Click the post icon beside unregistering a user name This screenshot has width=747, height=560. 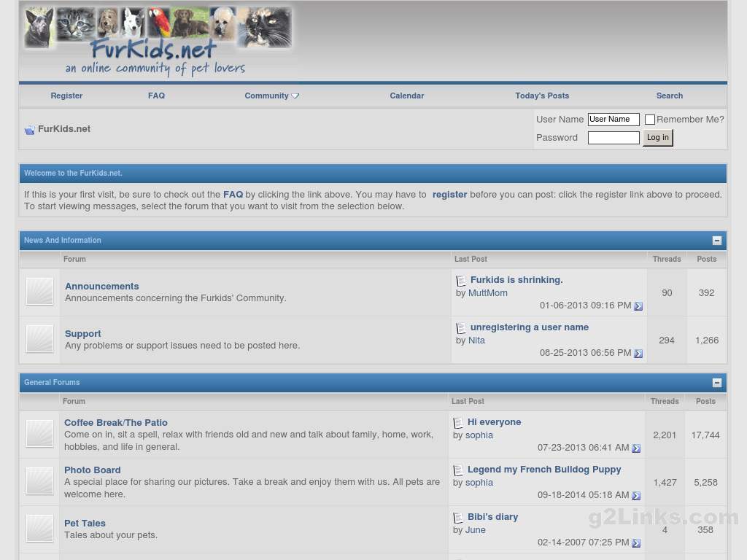pos(461,328)
